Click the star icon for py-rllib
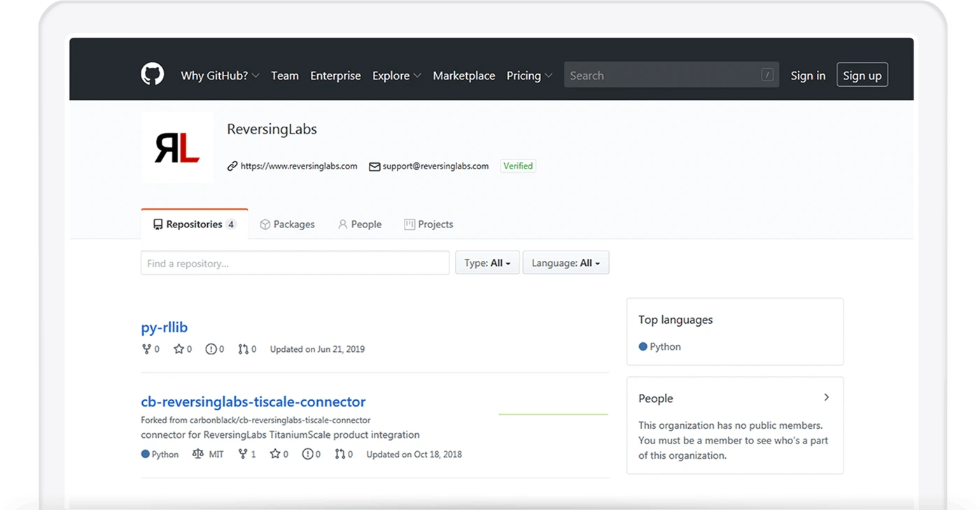The width and height of the screenshot is (980, 510). pos(178,349)
